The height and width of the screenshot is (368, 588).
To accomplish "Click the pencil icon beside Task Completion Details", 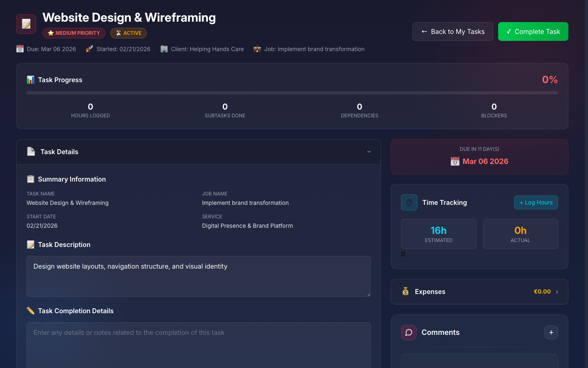I will 30,311.
